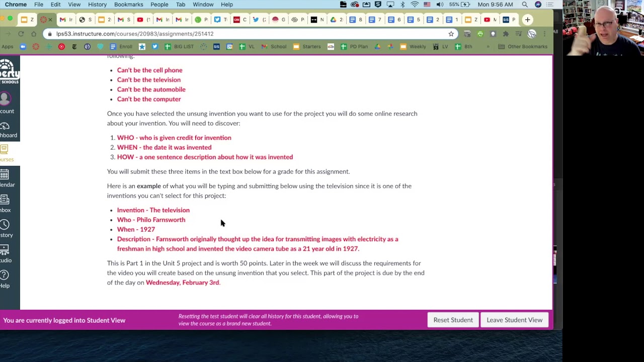Image resolution: width=644 pixels, height=362 pixels.
Task: Click the text When - 1927
Action: pyautogui.click(x=136, y=229)
